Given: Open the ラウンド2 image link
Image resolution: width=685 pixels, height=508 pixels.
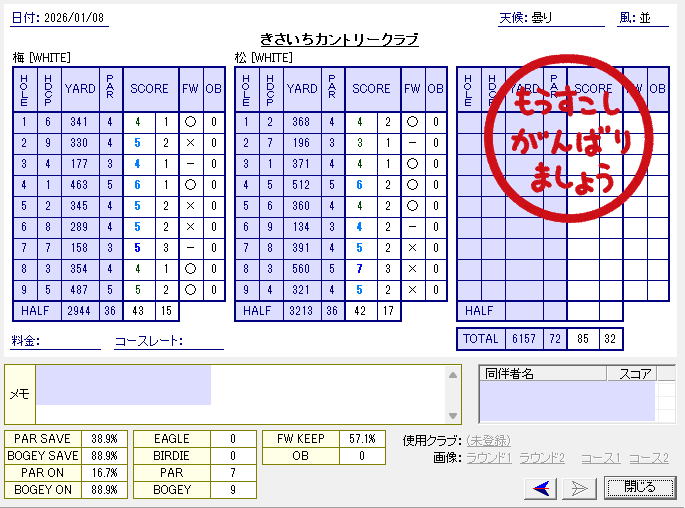Looking at the screenshot, I should 542,458.
